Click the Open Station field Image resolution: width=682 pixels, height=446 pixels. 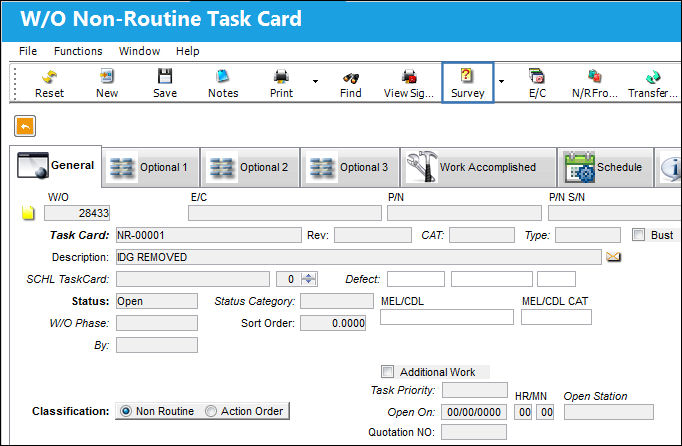coord(608,412)
